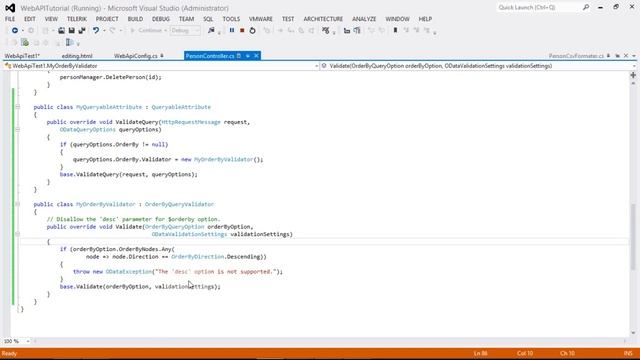Image resolution: width=640 pixels, height=360 pixels.
Task: Click the IntelliTrace/code map toolbar icon
Action: [325, 31]
